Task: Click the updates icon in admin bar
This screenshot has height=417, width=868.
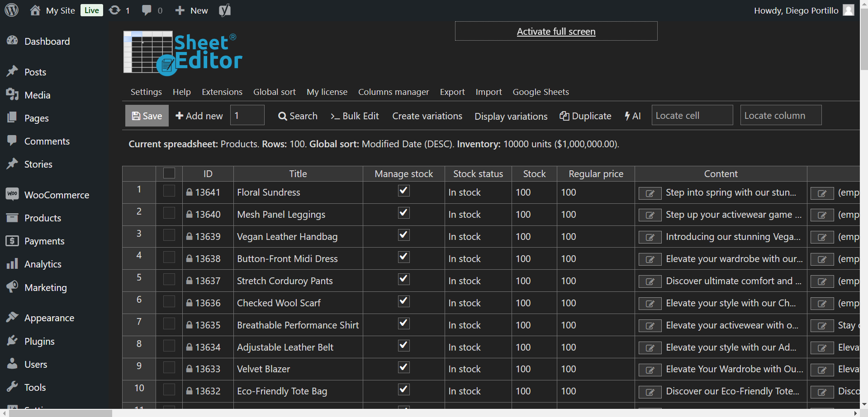Action: (x=115, y=10)
